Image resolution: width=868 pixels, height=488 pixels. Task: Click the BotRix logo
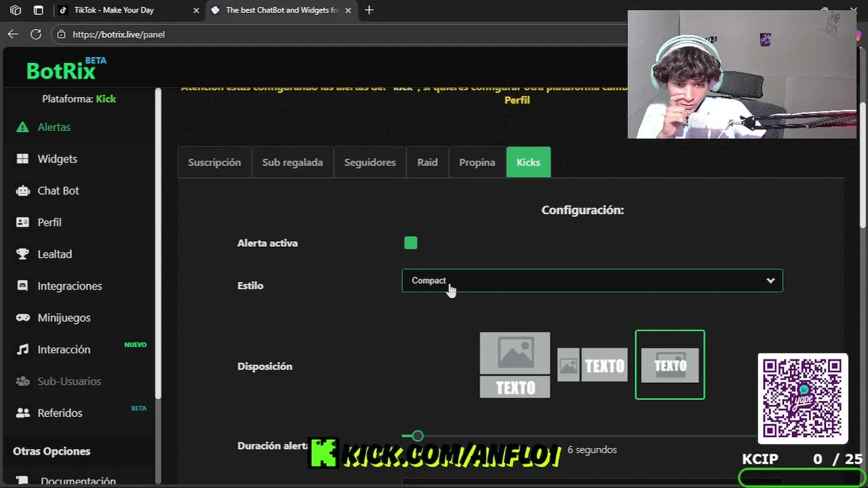(66, 68)
